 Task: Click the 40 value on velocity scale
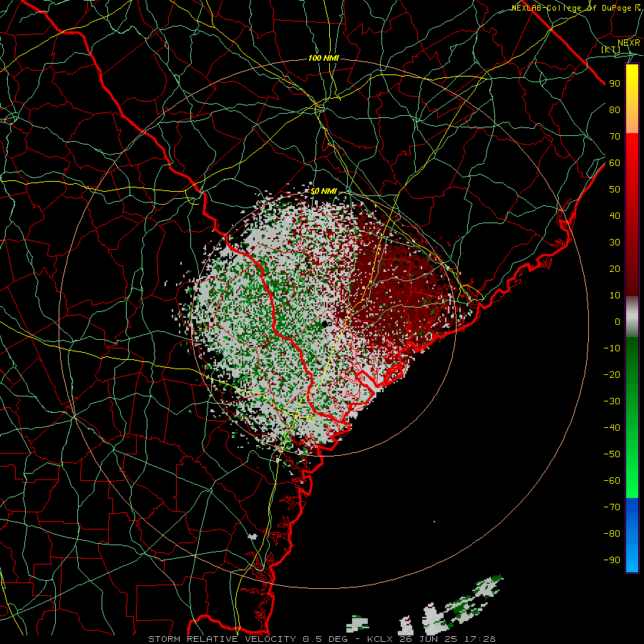[615, 215]
